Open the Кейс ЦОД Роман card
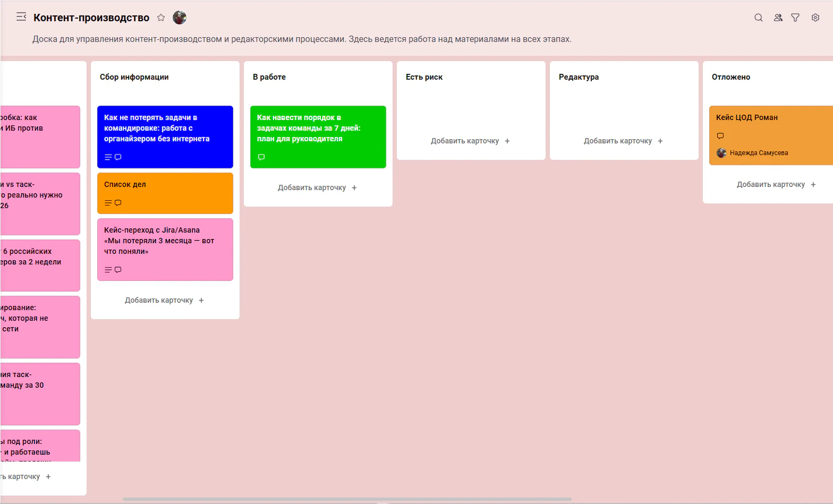The height and width of the screenshot is (504, 833). tap(771, 135)
